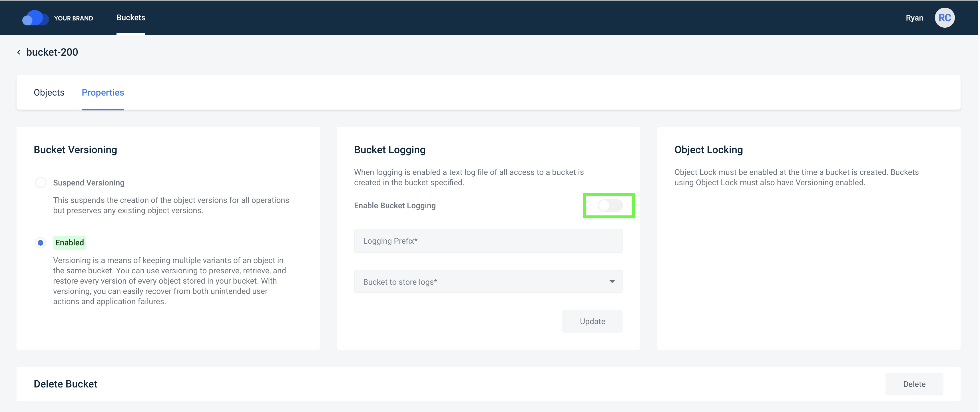Go back using the chevron beside bucket-200

tap(19, 52)
